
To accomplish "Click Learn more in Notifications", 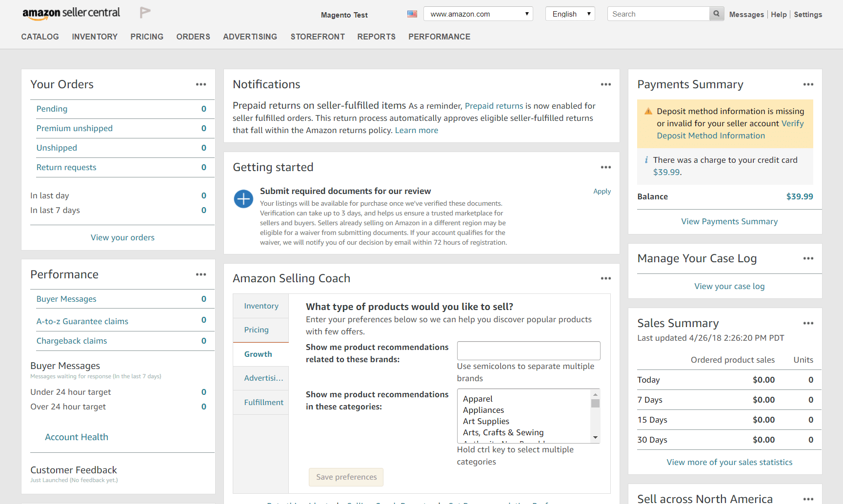I will 417,130.
